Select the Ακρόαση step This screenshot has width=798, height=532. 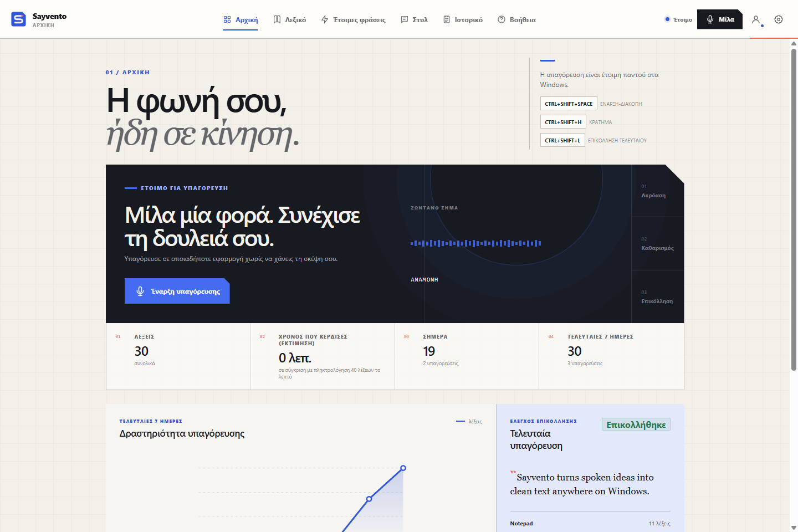click(x=658, y=191)
